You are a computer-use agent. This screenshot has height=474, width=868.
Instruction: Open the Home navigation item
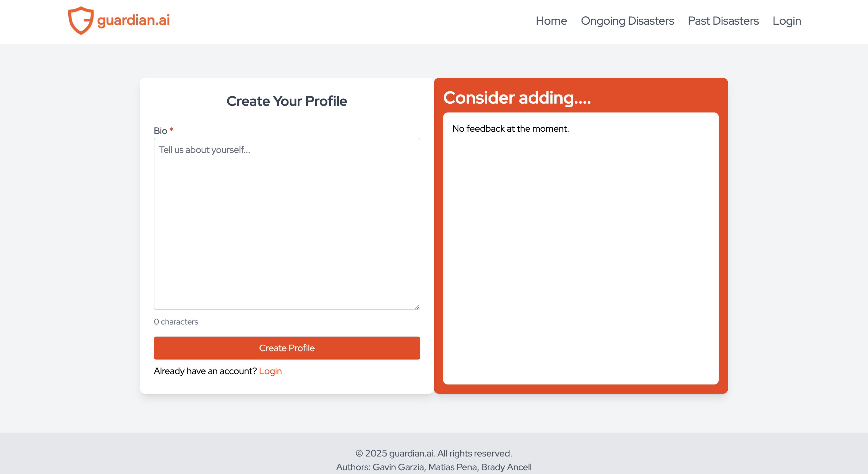click(x=551, y=21)
